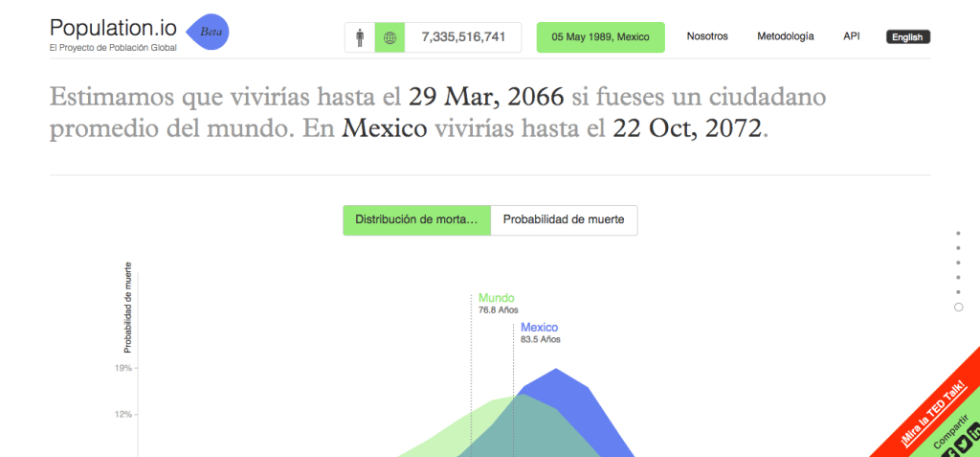Open the Nosotros menu item
Viewport: 980px width, 457px height.
pos(707,36)
